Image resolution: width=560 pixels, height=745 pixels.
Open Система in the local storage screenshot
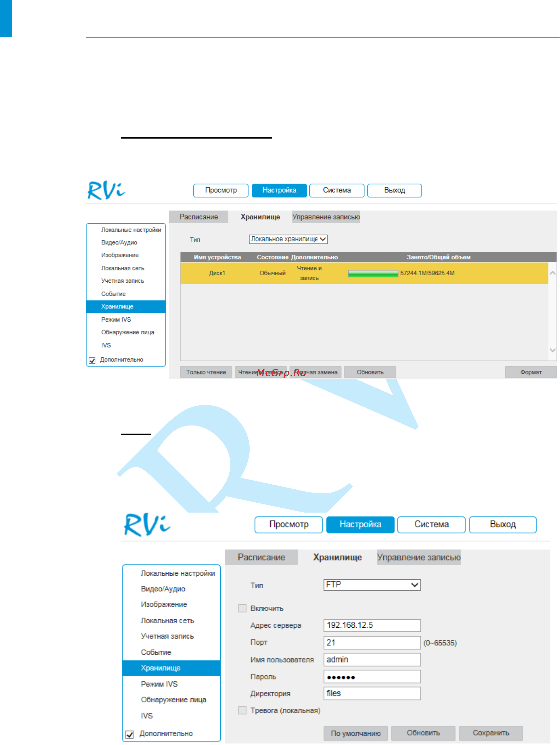(x=337, y=190)
